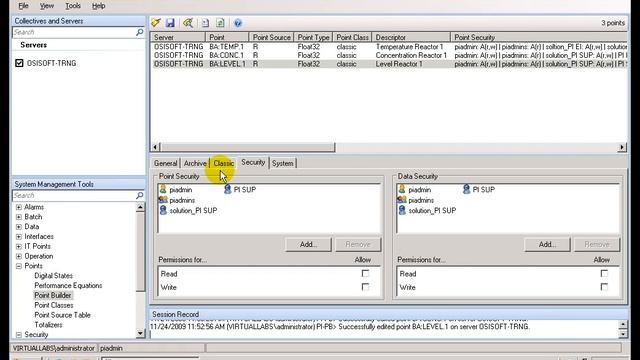Select Point Builder in tree

[x=53, y=295]
